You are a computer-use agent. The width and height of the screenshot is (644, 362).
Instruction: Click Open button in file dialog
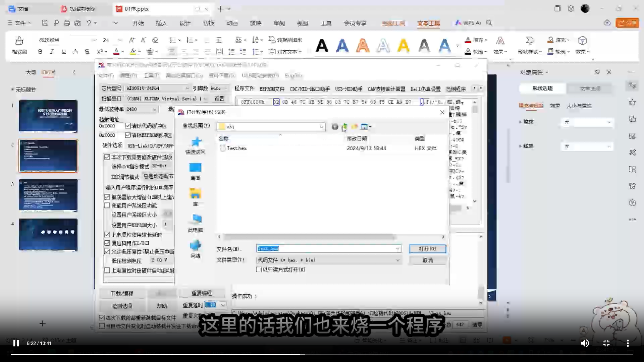click(x=428, y=249)
